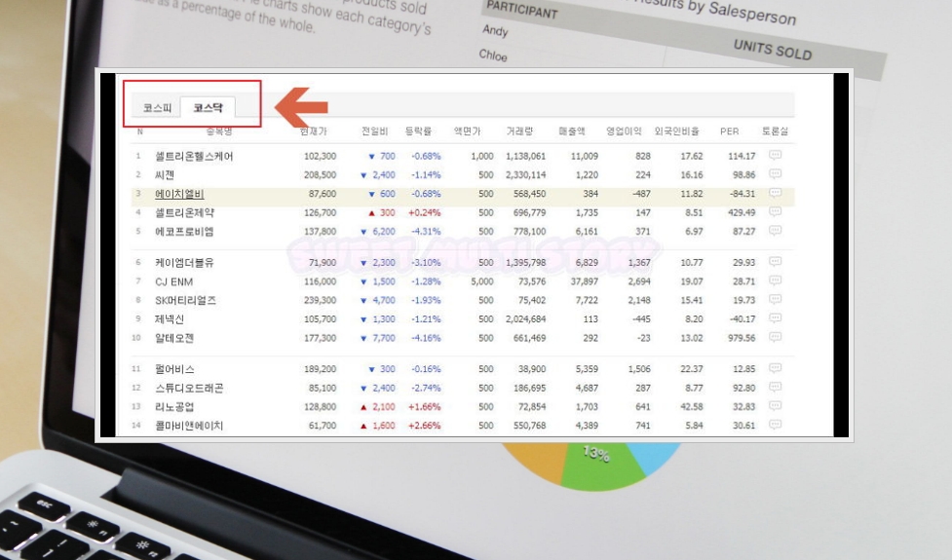Select change rate -4.31% cell

[426, 231]
